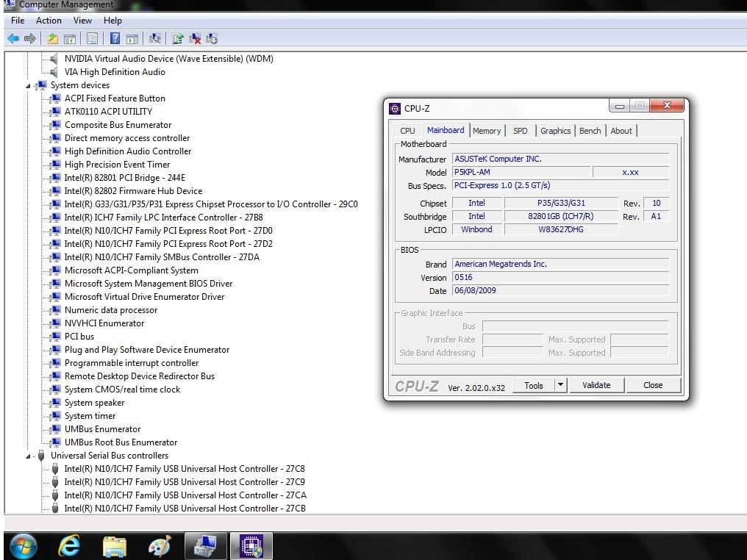This screenshot has width=747, height=560.
Task: Collapse the System devices tree node
Action: pyautogui.click(x=28, y=86)
